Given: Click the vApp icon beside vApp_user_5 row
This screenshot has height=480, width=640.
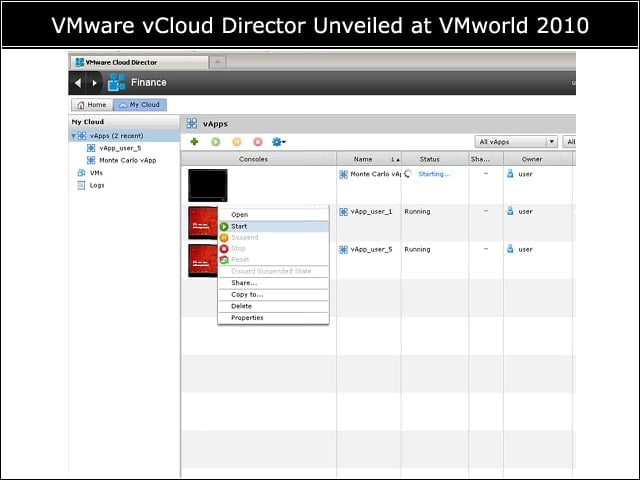Looking at the screenshot, I should [344, 250].
